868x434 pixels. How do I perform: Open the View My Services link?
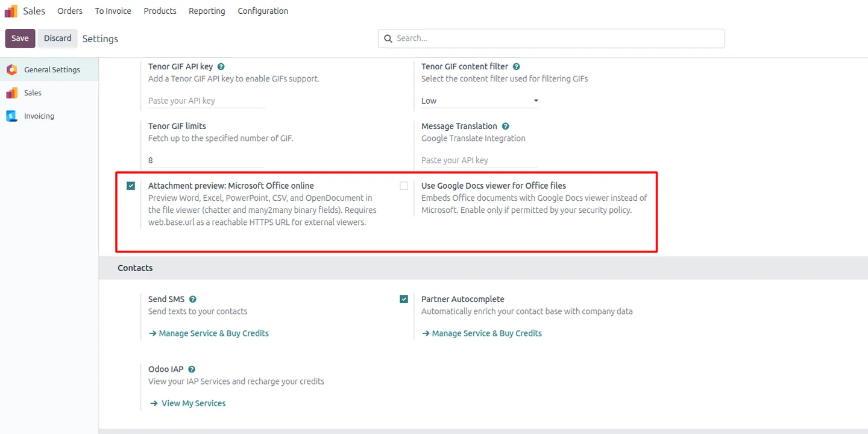187,403
